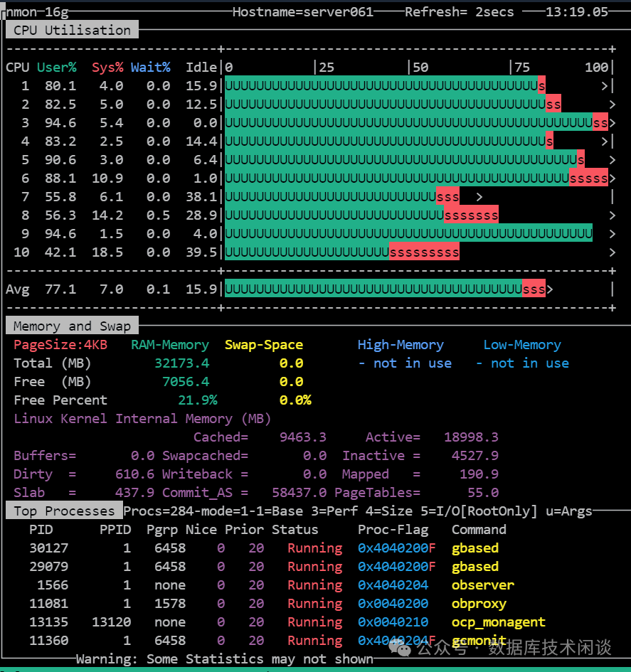The image size is (631, 672).
Task: Click the Top Processes section header
Action: [x=64, y=511]
